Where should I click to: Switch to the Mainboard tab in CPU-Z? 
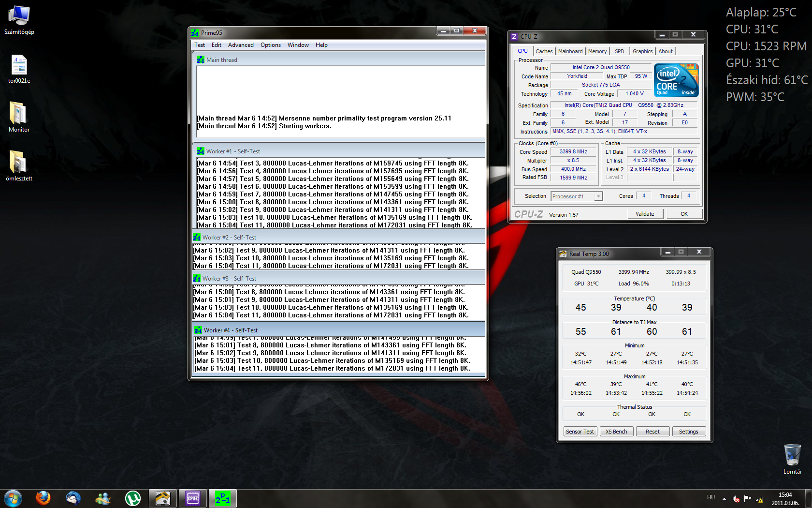(x=570, y=51)
